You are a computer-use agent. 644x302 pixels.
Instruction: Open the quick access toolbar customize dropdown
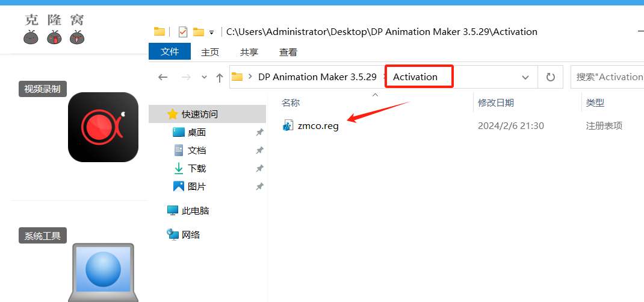click(211, 32)
